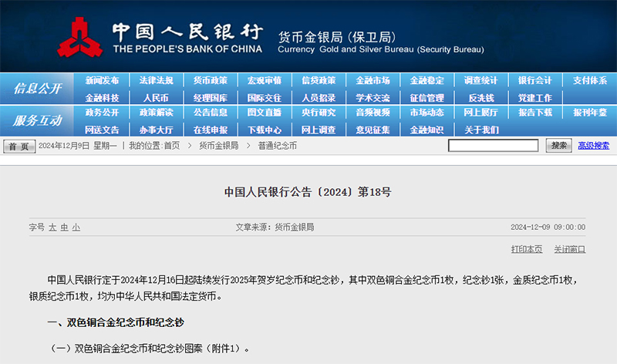
Task: Open 在线申报 menu item
Action: [x=210, y=130]
